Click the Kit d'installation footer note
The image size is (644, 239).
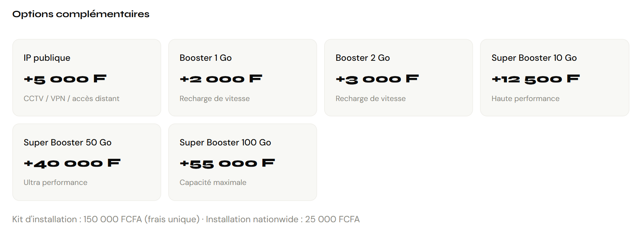click(186, 219)
